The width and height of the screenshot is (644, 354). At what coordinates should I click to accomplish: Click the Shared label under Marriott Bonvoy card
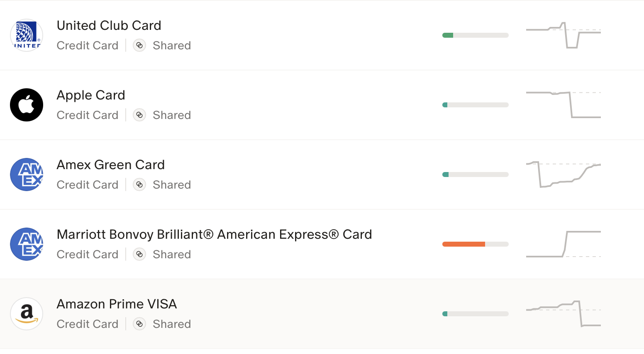point(172,254)
